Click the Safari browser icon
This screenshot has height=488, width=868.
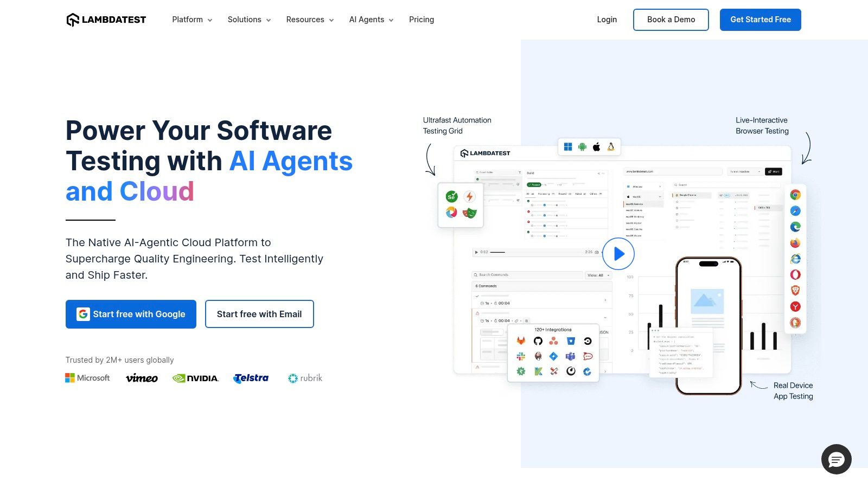[x=795, y=211]
